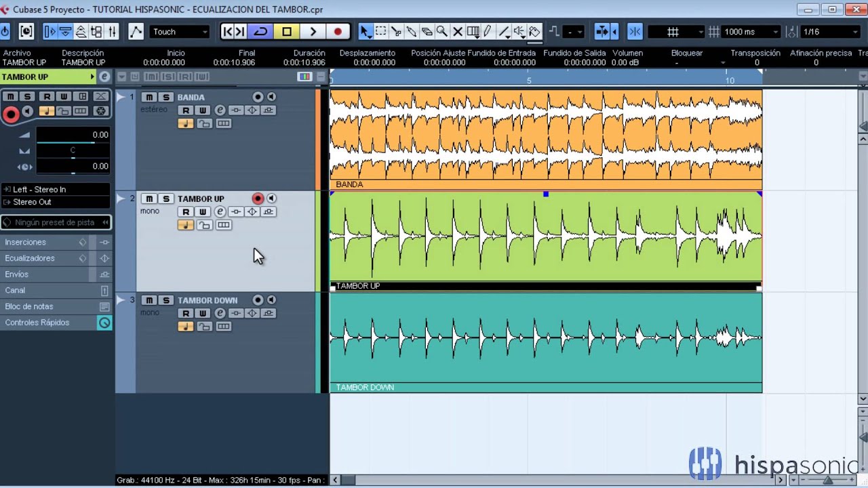Toggle write automation on TAMBOR DOWN track
The width and height of the screenshot is (868, 488).
coord(202,313)
